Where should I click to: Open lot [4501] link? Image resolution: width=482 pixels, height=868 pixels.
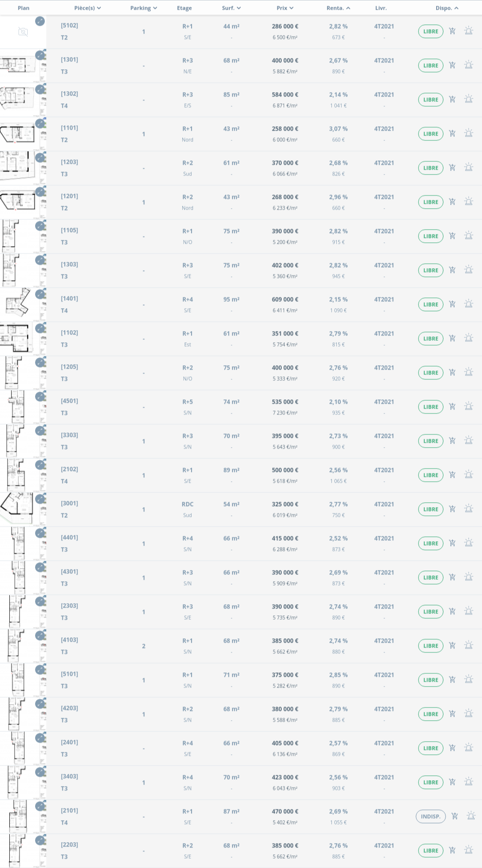point(69,401)
